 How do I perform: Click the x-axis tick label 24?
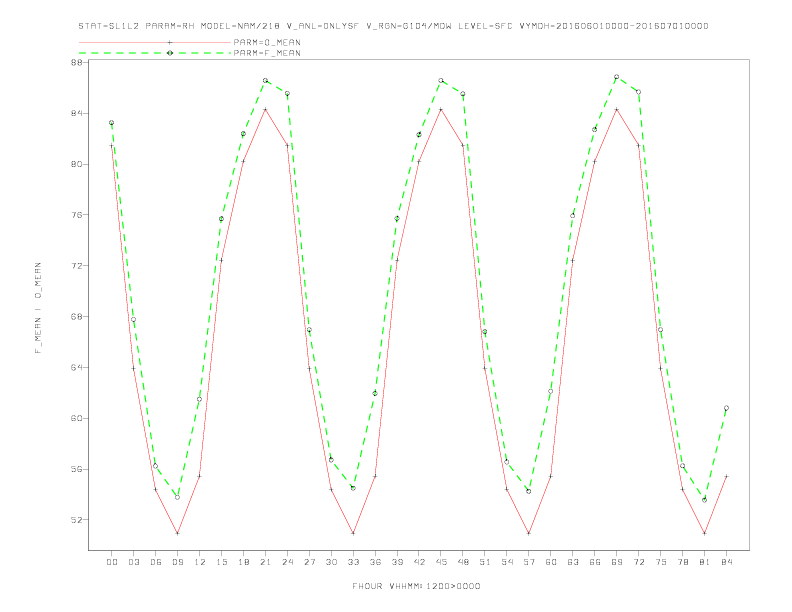tap(287, 562)
